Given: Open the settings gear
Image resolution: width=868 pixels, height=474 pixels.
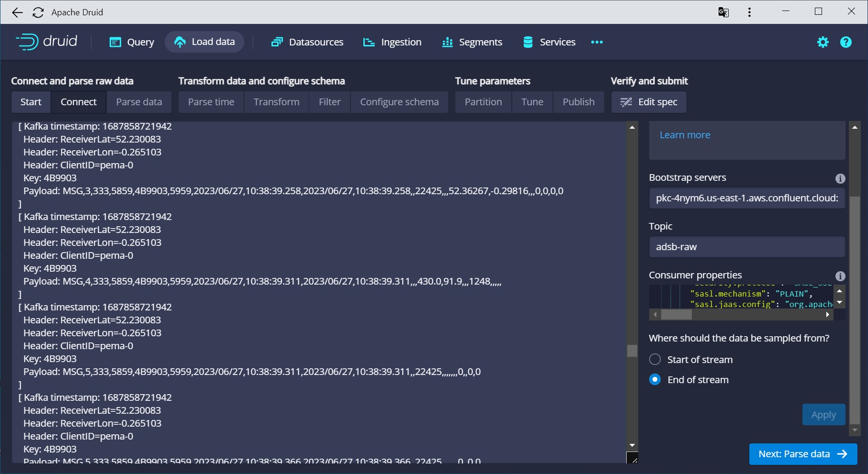Looking at the screenshot, I should tap(823, 42).
